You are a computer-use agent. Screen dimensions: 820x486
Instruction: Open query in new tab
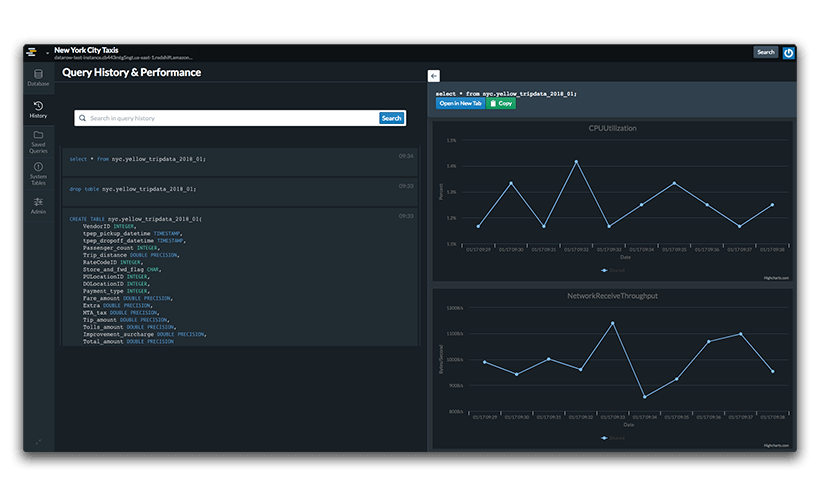[460, 104]
